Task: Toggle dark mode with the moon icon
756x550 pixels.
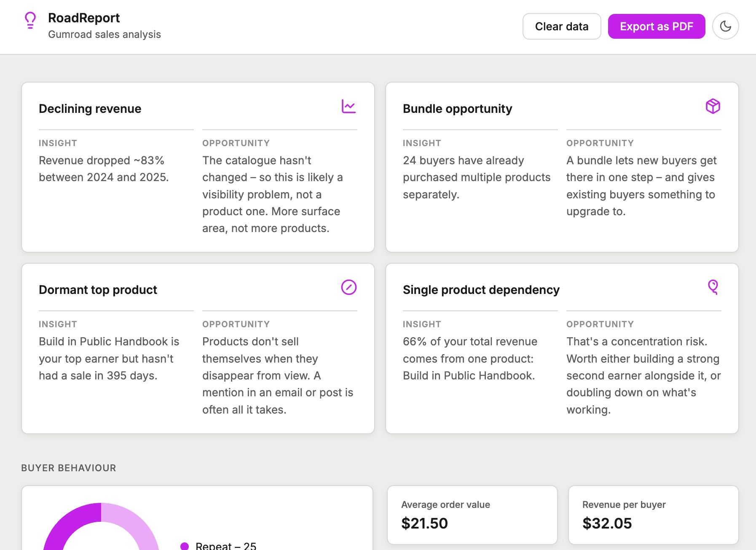Action: click(725, 26)
